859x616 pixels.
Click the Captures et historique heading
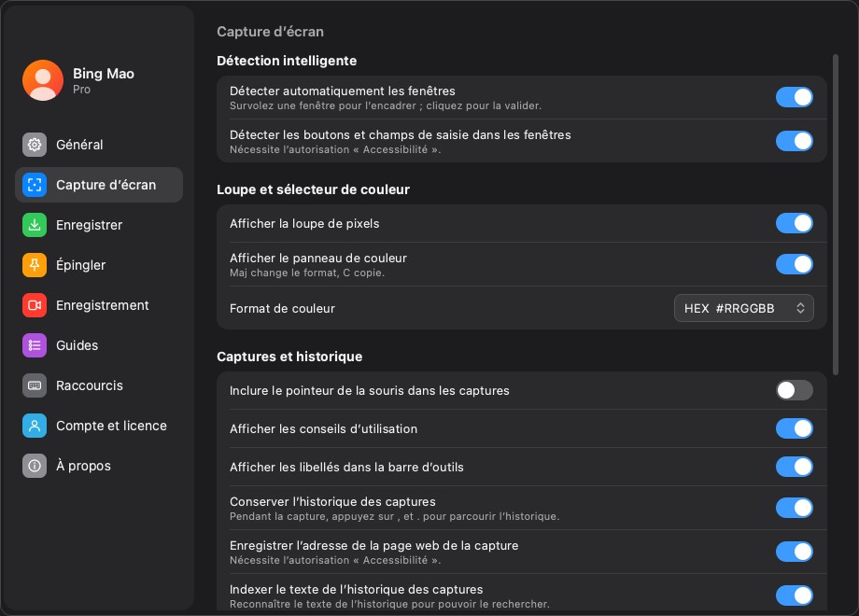[289, 357]
